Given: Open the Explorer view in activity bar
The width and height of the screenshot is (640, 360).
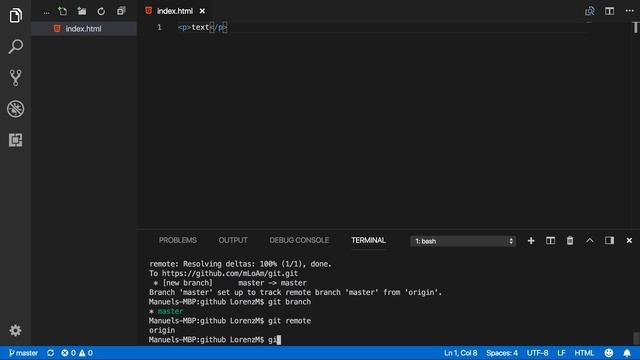Looking at the screenshot, I should (x=16, y=16).
